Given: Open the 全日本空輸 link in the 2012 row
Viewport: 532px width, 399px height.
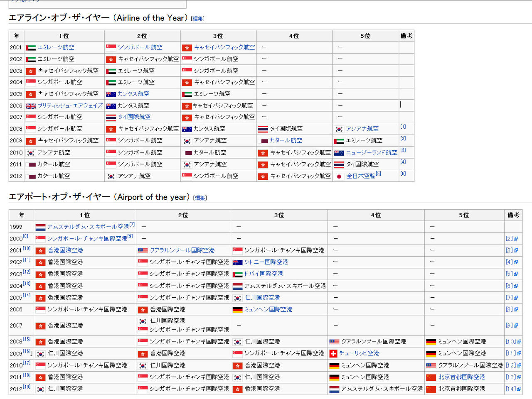Looking at the screenshot, I should pyautogui.click(x=361, y=176).
